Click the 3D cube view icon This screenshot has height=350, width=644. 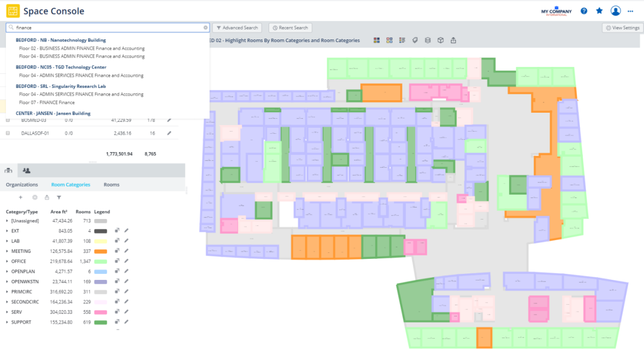[440, 40]
